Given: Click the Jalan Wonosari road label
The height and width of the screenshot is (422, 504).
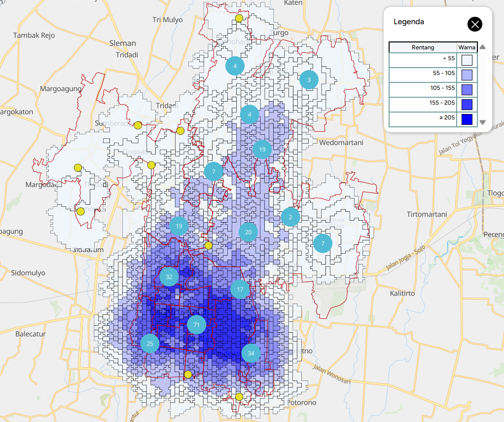Looking at the screenshot, I should click(x=332, y=375).
